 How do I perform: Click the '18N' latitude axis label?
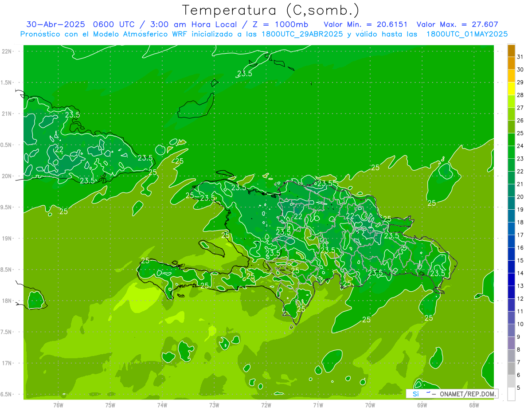point(7,301)
